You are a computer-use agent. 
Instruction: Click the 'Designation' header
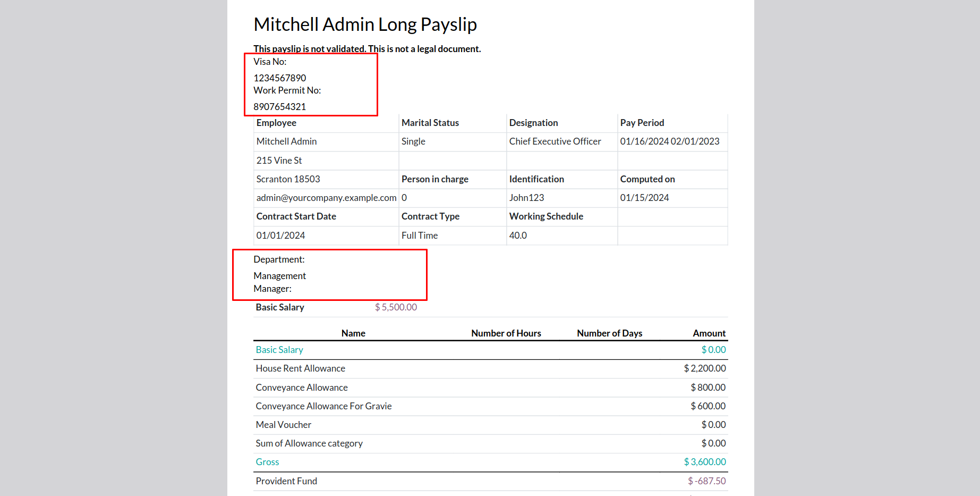tap(533, 123)
